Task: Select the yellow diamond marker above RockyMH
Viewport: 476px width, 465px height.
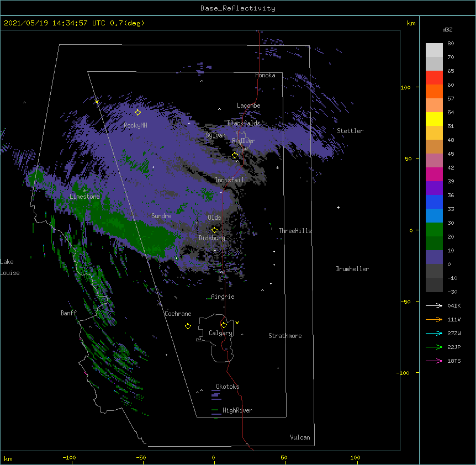Action: click(138, 112)
